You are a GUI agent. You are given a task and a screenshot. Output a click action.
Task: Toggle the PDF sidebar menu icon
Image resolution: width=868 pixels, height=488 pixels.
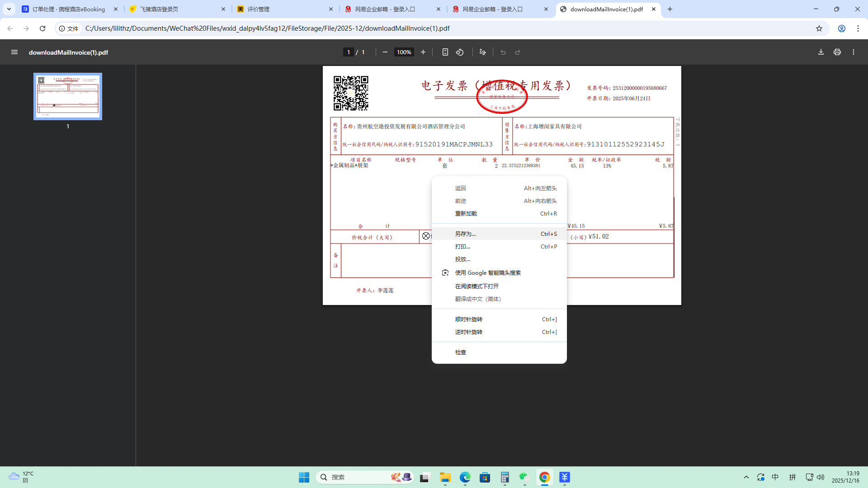(x=14, y=52)
